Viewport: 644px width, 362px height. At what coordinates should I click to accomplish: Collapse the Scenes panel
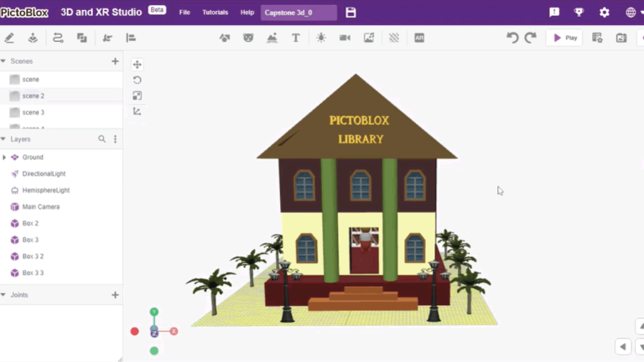pos(3,61)
